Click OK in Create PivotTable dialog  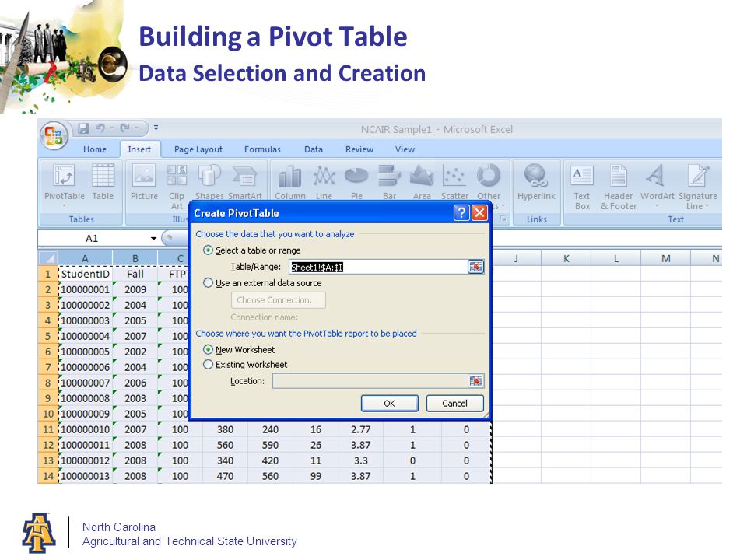pyautogui.click(x=389, y=404)
